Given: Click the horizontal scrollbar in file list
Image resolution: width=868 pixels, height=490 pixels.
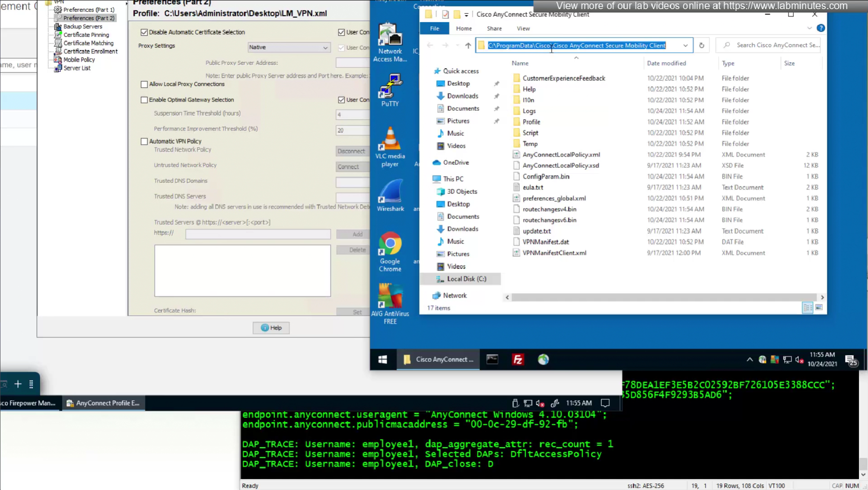Looking at the screenshot, I should [665, 298].
